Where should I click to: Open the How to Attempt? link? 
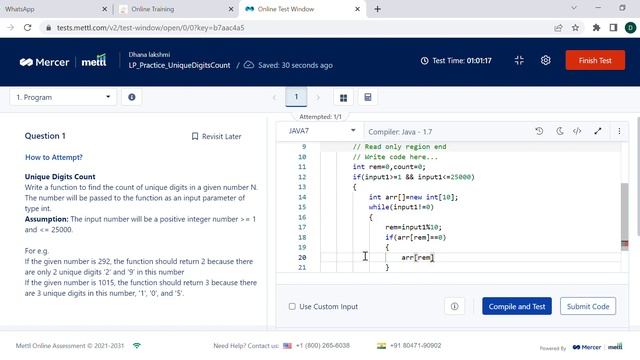(54, 157)
